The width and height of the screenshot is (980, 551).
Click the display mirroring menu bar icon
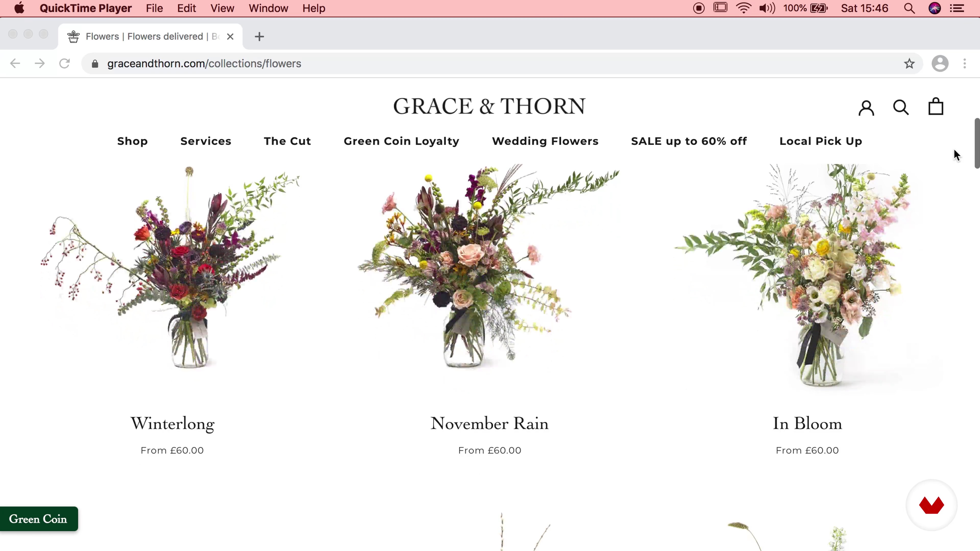[x=720, y=8]
